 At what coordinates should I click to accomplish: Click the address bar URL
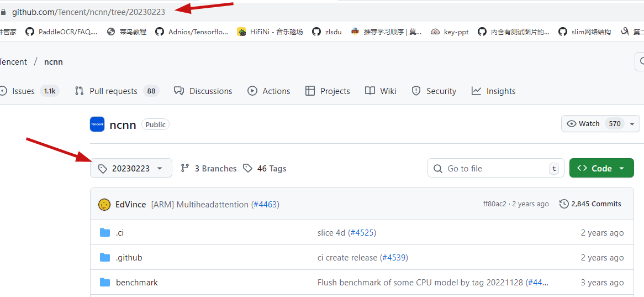88,12
